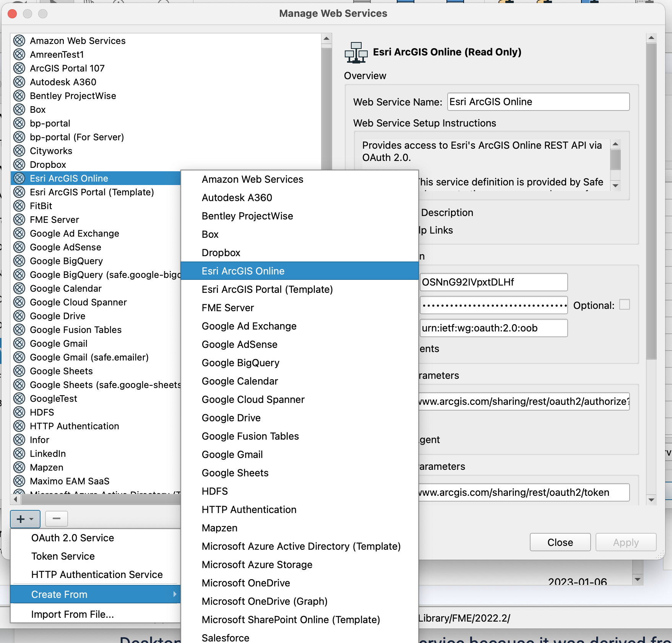
Task: Click the icon next to Google Fusion Tables in the list
Action: (19, 330)
